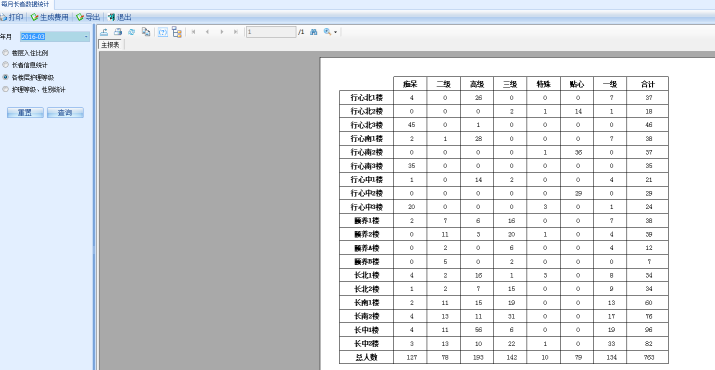Click the report viewer Copy icon

(146, 32)
